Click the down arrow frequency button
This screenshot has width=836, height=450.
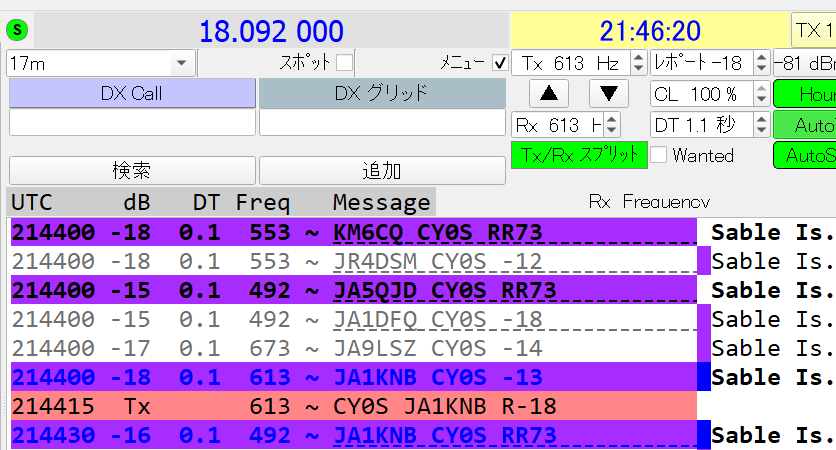pyautogui.click(x=608, y=93)
